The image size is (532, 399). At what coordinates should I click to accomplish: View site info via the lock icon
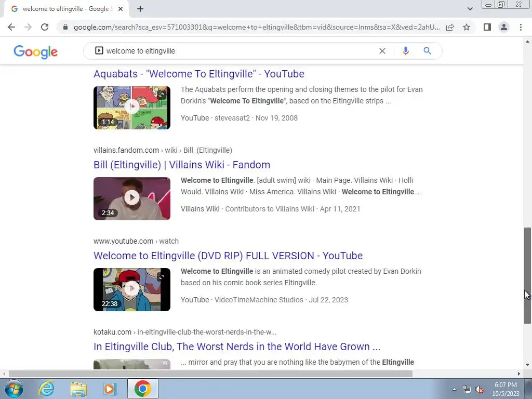click(65, 27)
